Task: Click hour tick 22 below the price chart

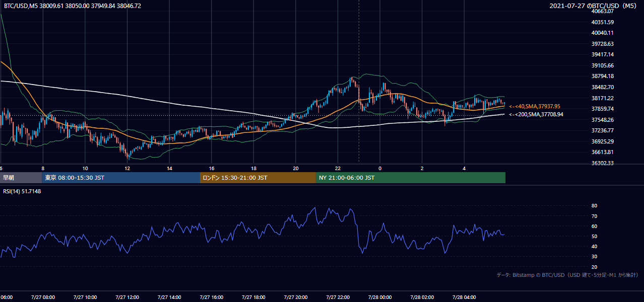Action: (338, 169)
